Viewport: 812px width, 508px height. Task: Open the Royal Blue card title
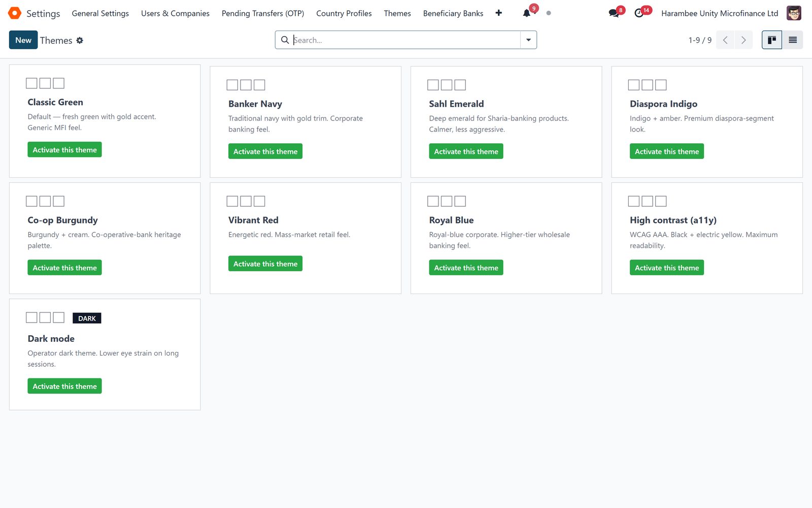[x=451, y=220]
